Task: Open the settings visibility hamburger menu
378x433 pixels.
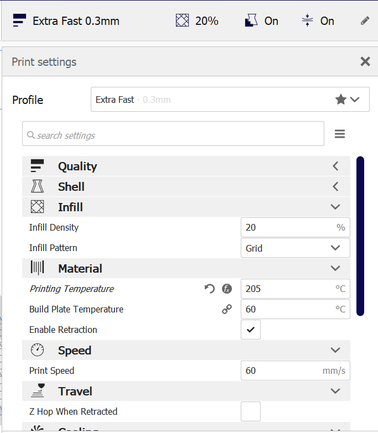Action: coord(340,134)
